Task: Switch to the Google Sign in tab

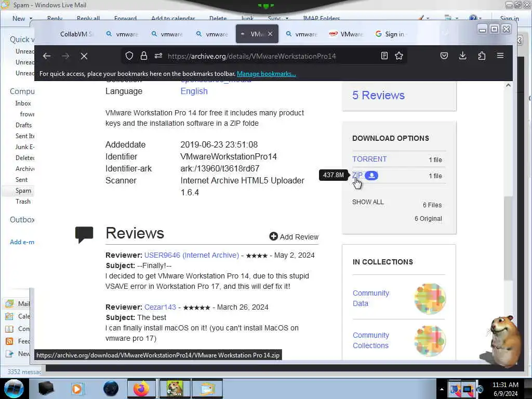Action: click(x=390, y=34)
